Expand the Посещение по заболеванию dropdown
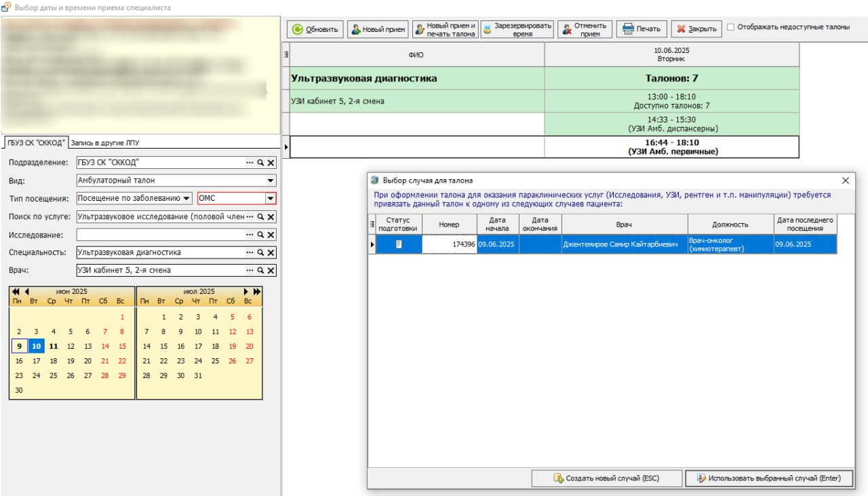868x496 pixels. tap(186, 198)
